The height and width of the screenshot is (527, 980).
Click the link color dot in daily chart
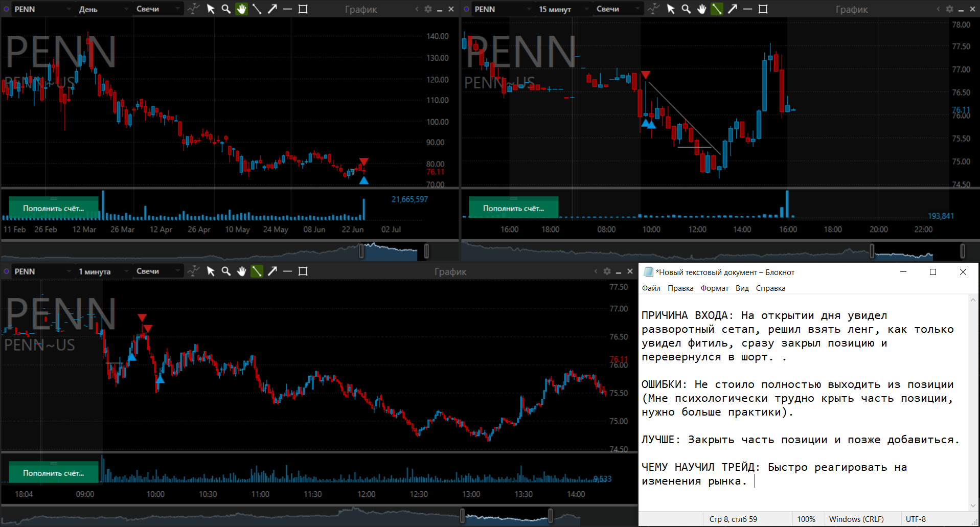tap(6, 9)
